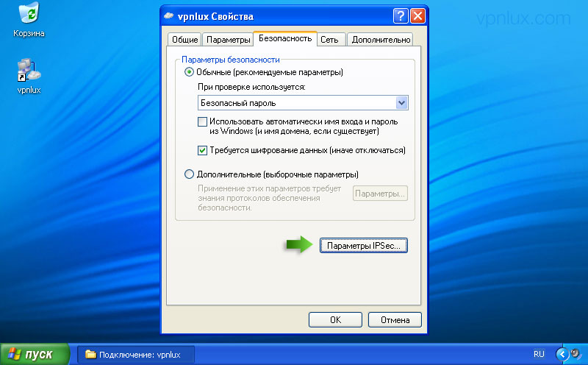Click the vpnlux dialog title bar icon

[169, 16]
